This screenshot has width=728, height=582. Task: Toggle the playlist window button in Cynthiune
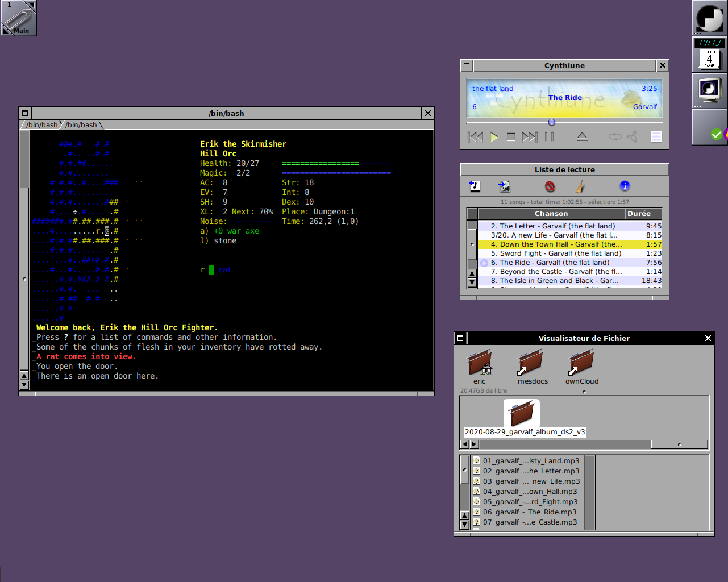pyautogui.click(x=656, y=137)
